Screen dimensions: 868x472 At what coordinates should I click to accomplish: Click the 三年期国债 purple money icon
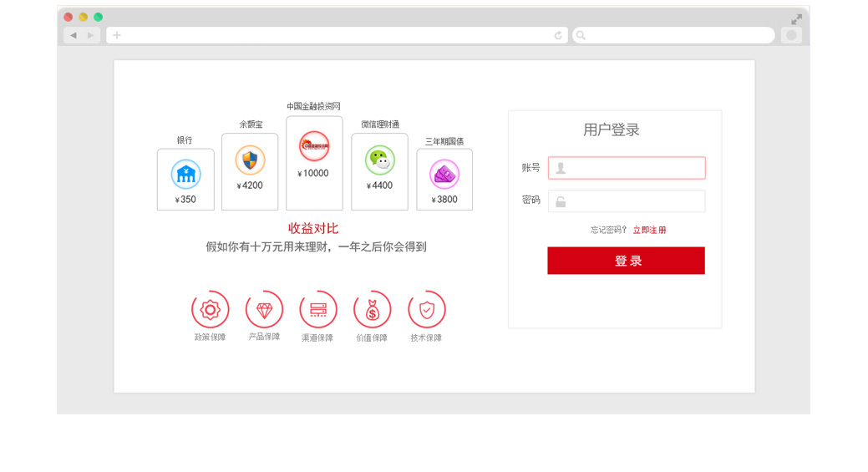pos(444,175)
